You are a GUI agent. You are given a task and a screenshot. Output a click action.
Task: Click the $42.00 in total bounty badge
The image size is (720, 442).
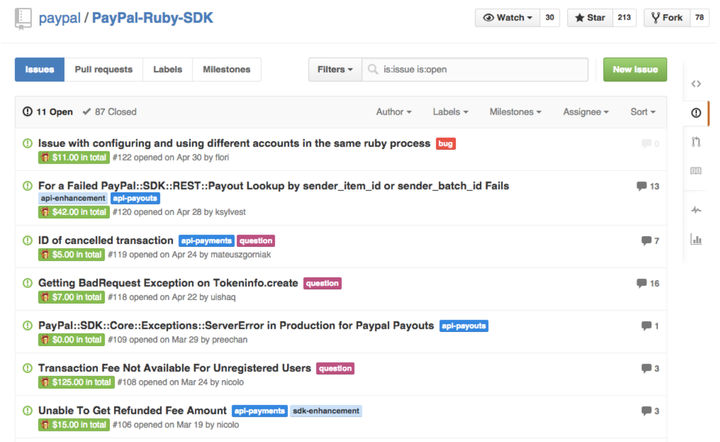point(74,212)
